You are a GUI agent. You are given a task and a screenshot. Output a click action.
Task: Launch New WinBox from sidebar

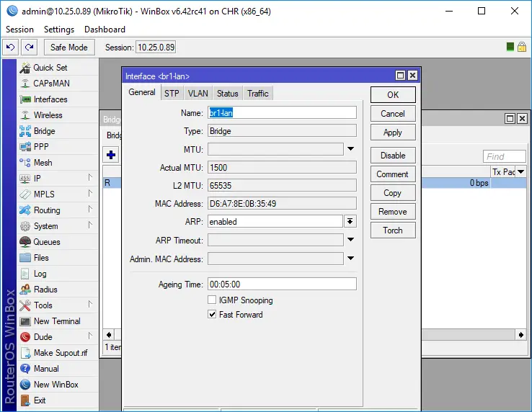(x=58, y=385)
